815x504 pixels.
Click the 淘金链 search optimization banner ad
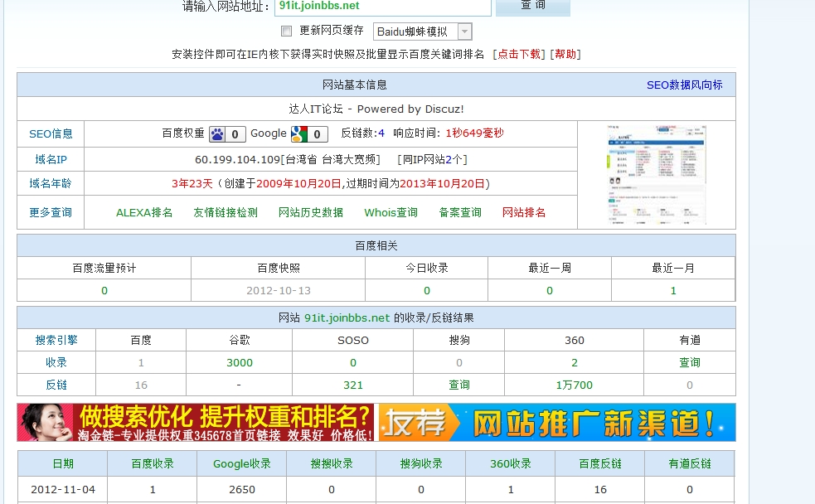[196, 423]
